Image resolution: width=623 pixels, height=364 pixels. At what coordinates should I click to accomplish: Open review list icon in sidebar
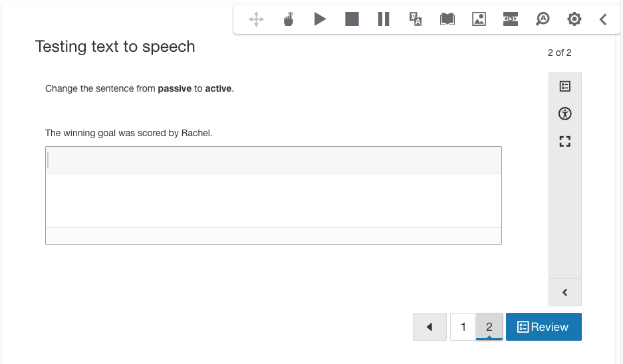coord(565,86)
